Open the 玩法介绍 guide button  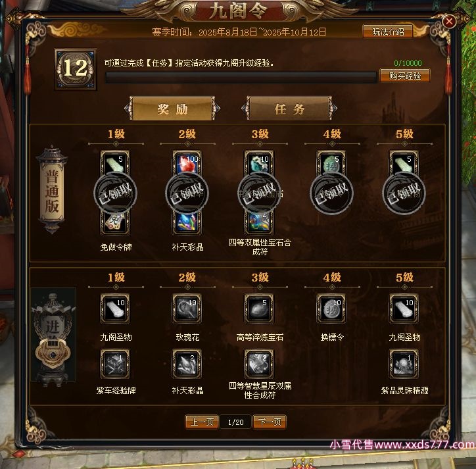[x=388, y=32]
